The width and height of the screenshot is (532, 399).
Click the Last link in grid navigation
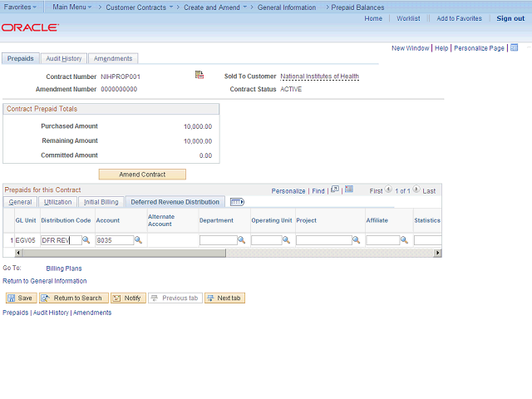pos(429,191)
